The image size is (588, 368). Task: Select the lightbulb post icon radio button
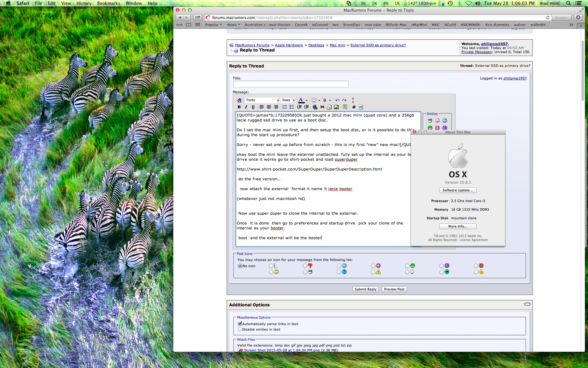click(x=407, y=272)
